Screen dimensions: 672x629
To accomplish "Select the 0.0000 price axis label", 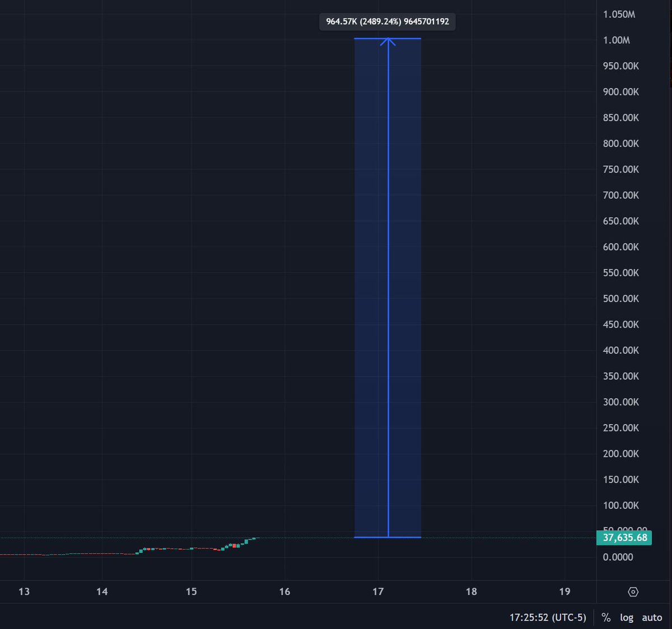I will (x=618, y=557).
